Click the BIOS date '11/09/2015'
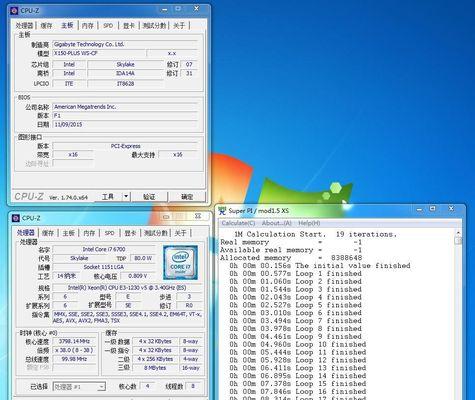Screen dimensions: 475x400 coord(125,124)
